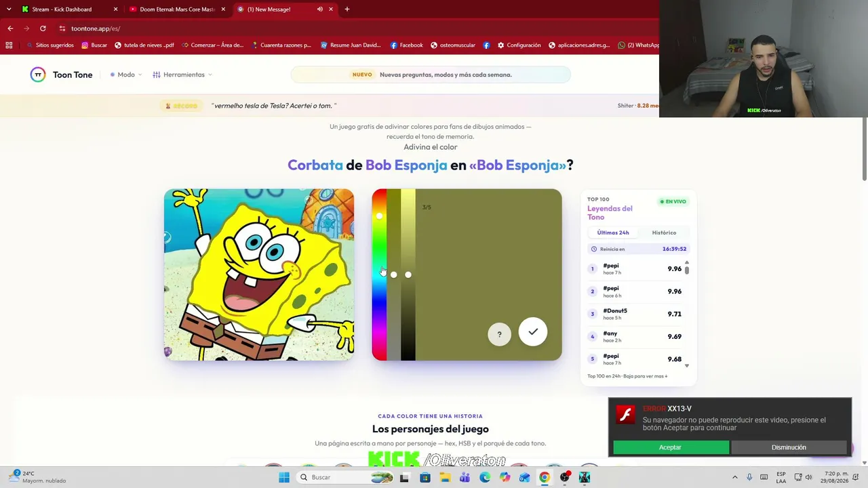Switch to Google Chrome in the taskbar
This screenshot has width=868, height=488.
click(x=545, y=477)
